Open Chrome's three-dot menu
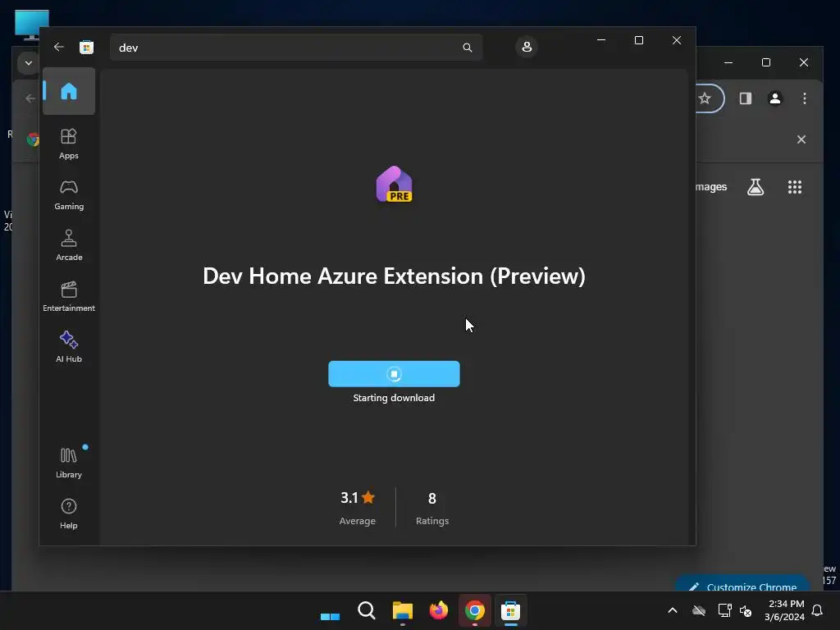 pos(804,98)
